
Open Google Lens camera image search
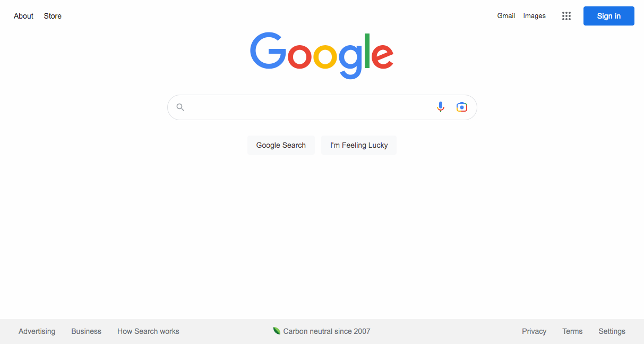click(x=462, y=107)
